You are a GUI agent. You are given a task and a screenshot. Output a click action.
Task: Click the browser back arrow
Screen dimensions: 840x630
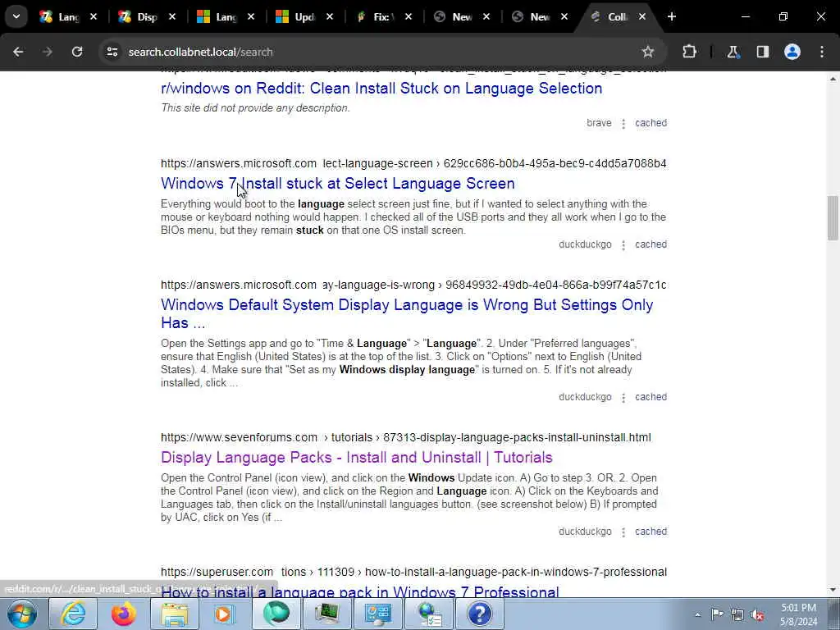pyautogui.click(x=18, y=52)
